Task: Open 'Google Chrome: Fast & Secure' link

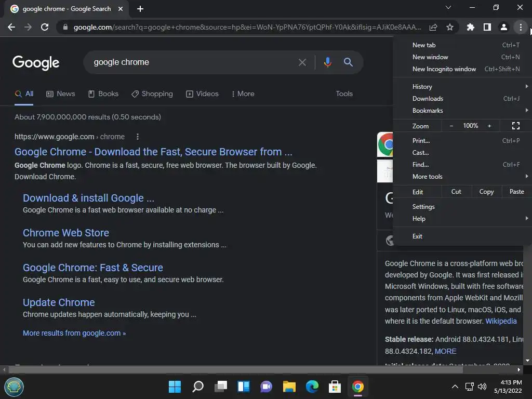Action: (x=93, y=268)
